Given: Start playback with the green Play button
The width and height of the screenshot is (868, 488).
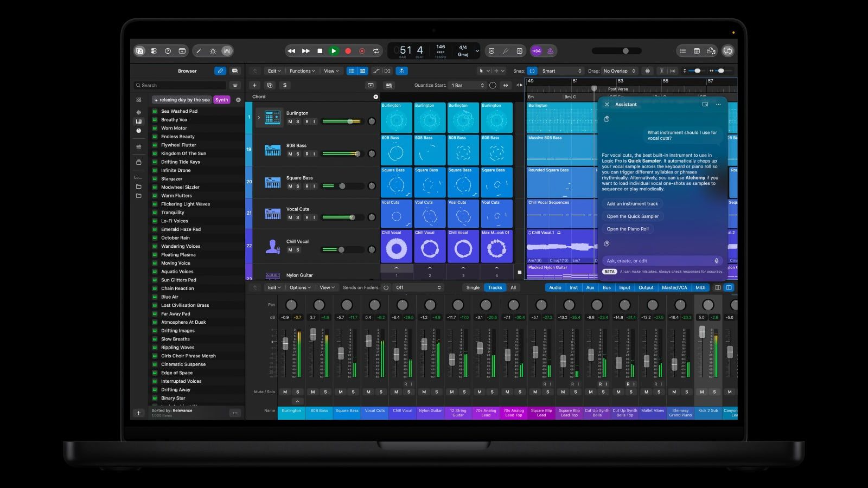Looking at the screenshot, I should pyautogui.click(x=334, y=51).
